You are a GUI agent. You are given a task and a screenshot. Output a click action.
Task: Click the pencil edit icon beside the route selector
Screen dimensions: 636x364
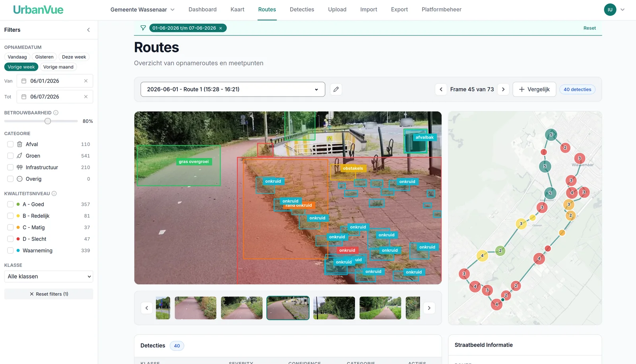(x=336, y=89)
